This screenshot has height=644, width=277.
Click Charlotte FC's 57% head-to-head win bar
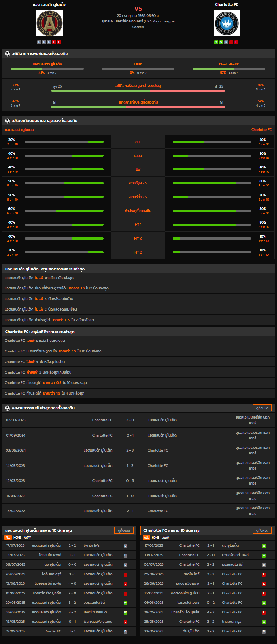[x=229, y=69]
